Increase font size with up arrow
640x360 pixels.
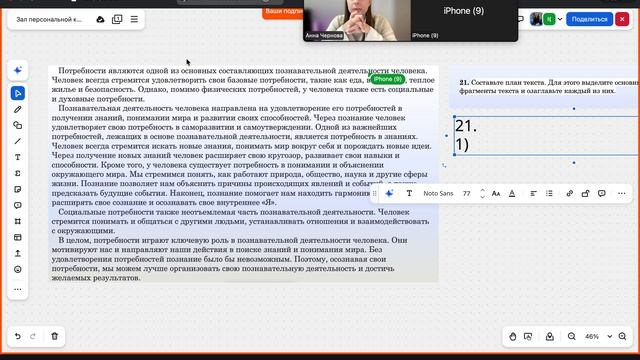click(x=482, y=190)
